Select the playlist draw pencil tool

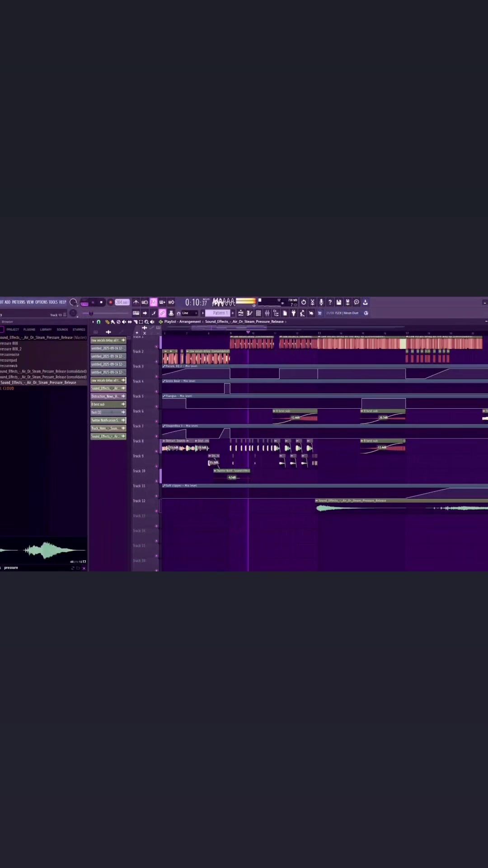point(107,322)
